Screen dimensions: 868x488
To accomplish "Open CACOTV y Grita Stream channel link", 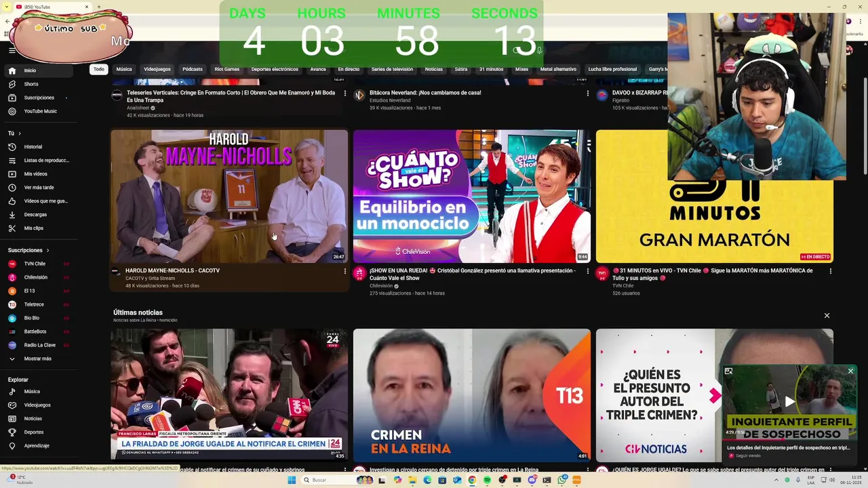I will [150, 279].
